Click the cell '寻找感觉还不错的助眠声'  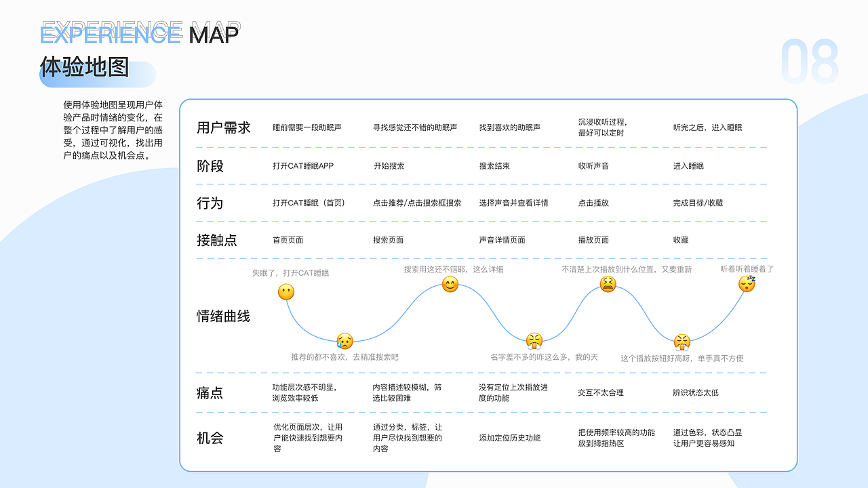point(416,127)
